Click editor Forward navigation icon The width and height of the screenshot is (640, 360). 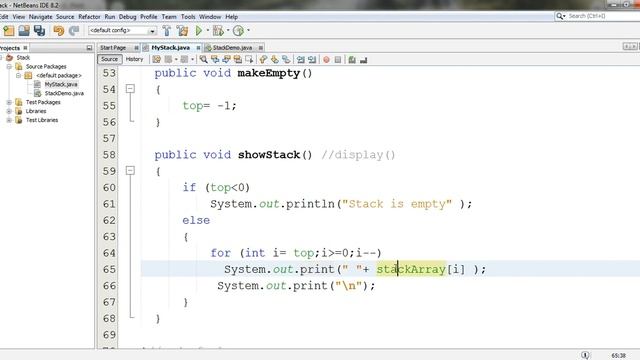(184, 60)
